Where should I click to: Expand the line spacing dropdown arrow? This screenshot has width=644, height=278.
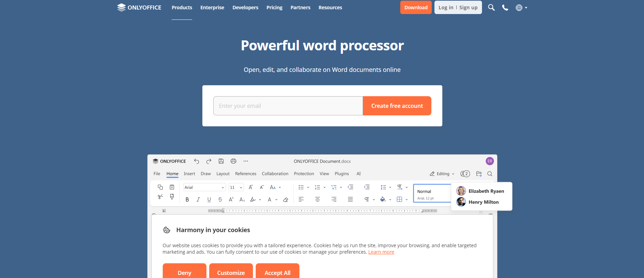[390, 187]
